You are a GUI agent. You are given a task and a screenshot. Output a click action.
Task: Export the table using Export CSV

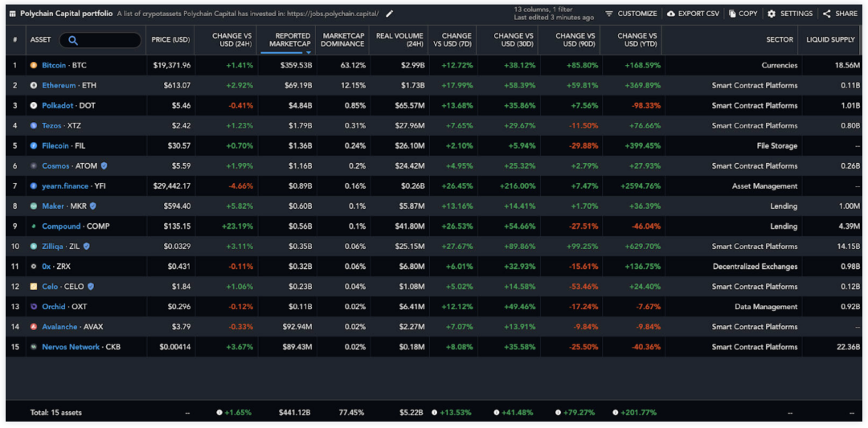click(x=693, y=14)
